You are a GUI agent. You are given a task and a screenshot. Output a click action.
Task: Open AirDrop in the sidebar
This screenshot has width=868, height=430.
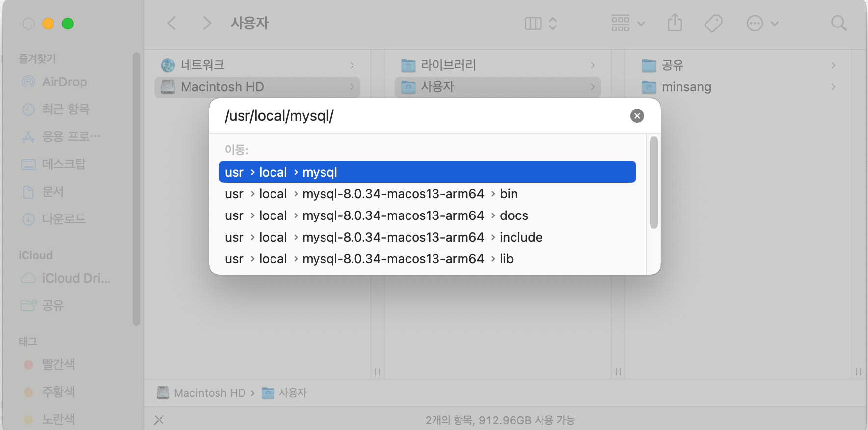(65, 82)
